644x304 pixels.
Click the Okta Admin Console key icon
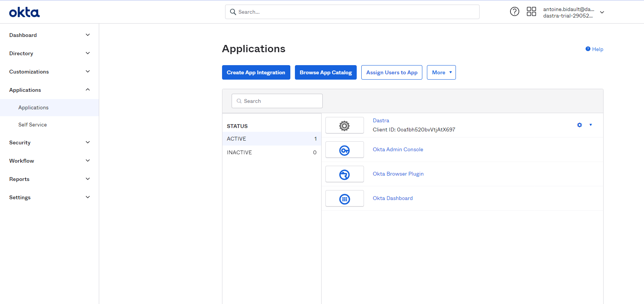point(345,150)
